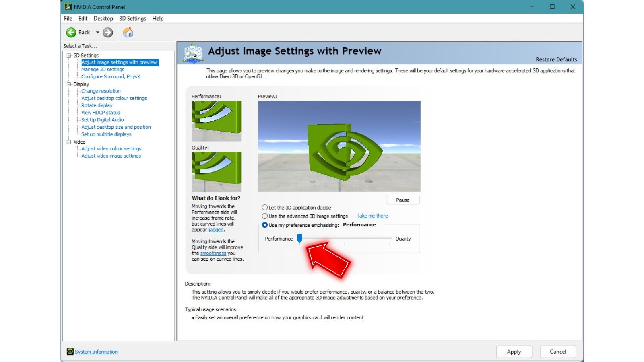Open Set up multiple displays
Screen dimensions: 644x362
[106, 135]
